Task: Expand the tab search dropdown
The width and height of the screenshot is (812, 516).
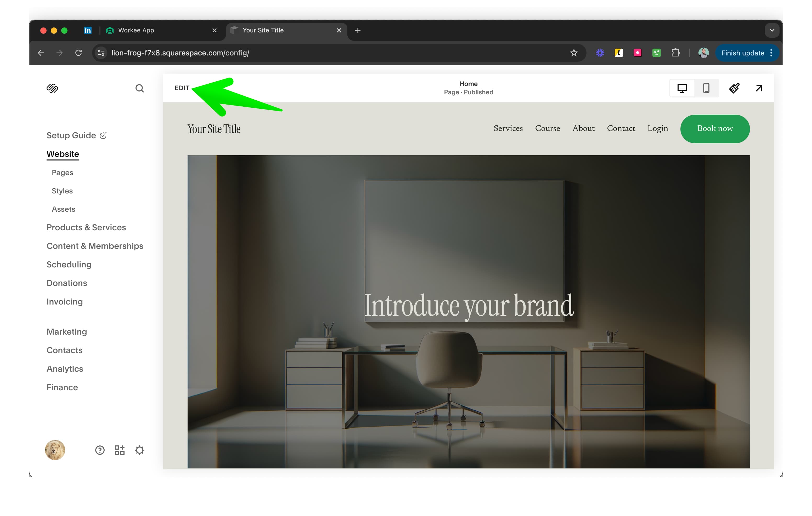Action: [x=772, y=30]
